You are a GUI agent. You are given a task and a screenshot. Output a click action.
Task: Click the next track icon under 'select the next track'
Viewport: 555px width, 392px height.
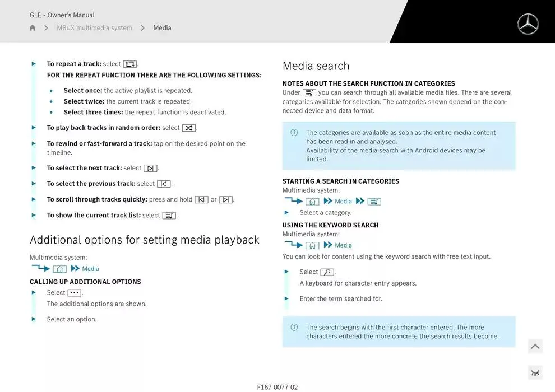[x=150, y=168]
